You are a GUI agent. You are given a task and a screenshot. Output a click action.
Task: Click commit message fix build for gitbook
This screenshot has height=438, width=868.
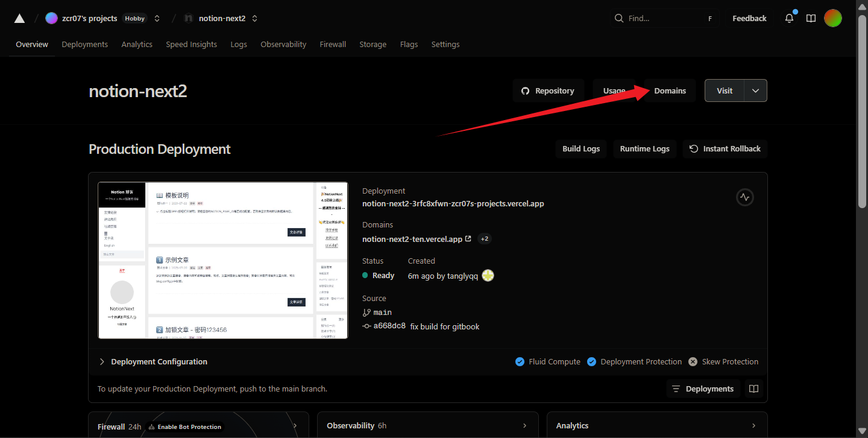click(x=445, y=326)
